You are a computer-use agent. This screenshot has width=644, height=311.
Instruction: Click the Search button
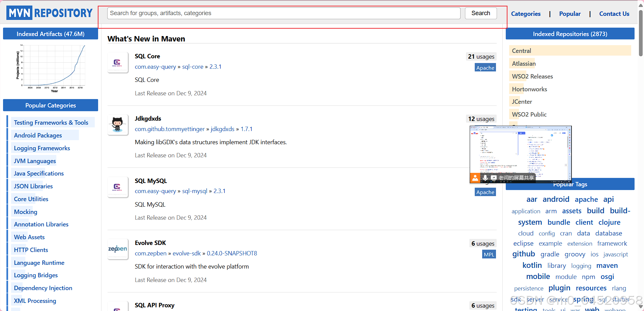tap(481, 13)
